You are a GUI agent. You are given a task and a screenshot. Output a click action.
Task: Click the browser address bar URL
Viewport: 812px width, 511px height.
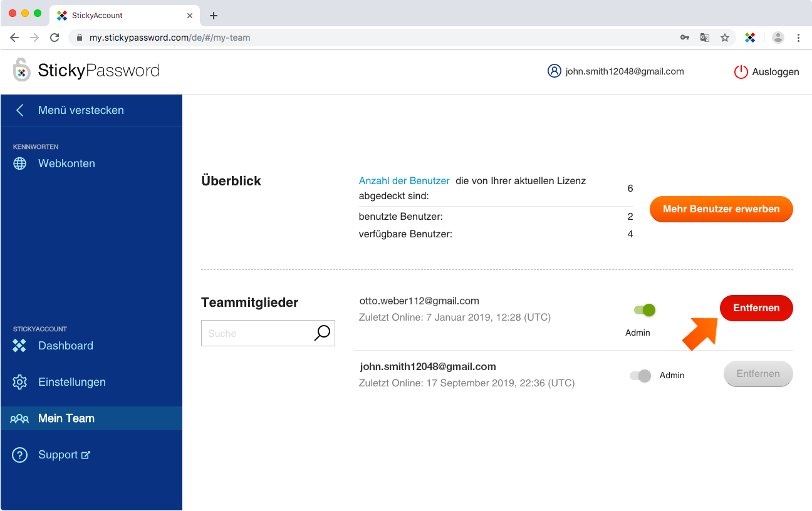click(x=170, y=38)
